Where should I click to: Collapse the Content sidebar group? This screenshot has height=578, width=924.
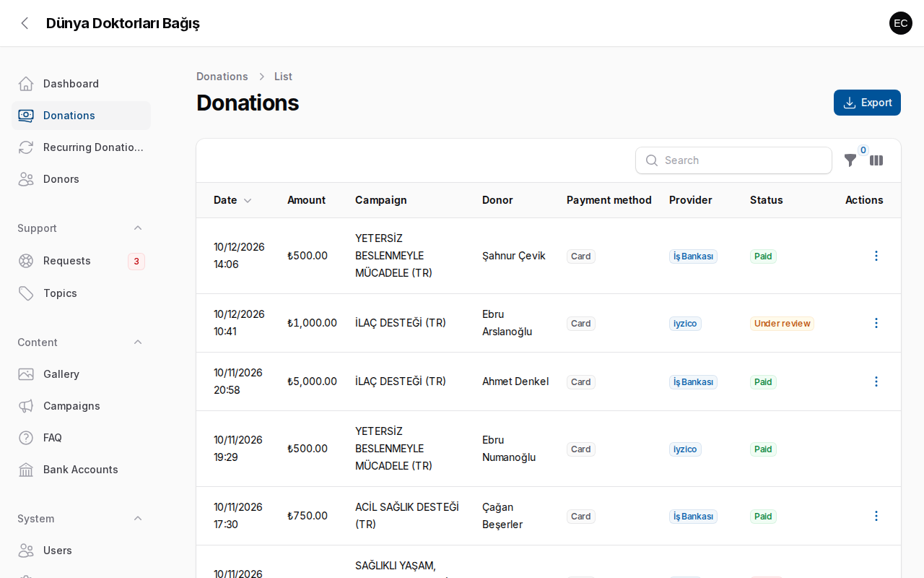tap(138, 342)
